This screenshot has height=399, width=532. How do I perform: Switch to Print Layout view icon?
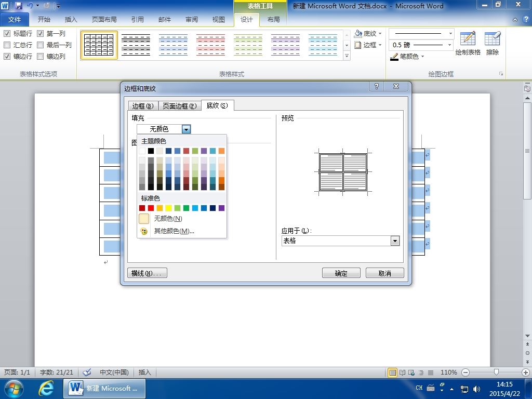(393, 373)
